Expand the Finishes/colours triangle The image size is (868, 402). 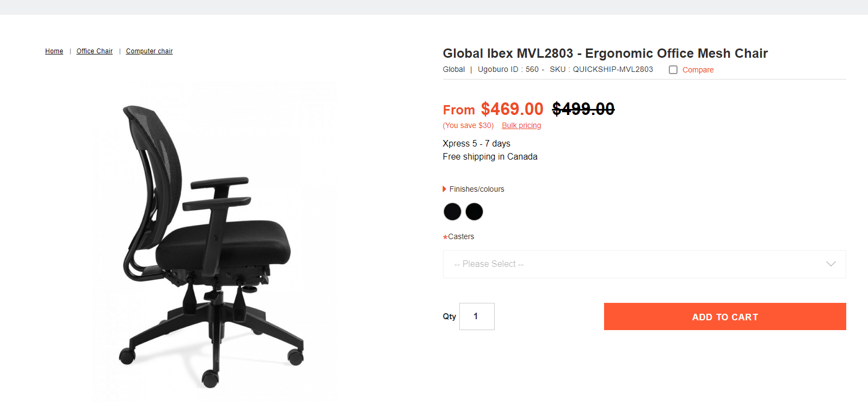445,189
